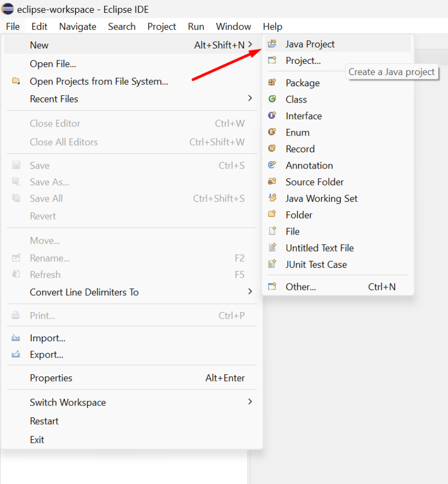Screen dimensions: 448x484
Task: Create a new Enum
Action: tap(337, 132)
